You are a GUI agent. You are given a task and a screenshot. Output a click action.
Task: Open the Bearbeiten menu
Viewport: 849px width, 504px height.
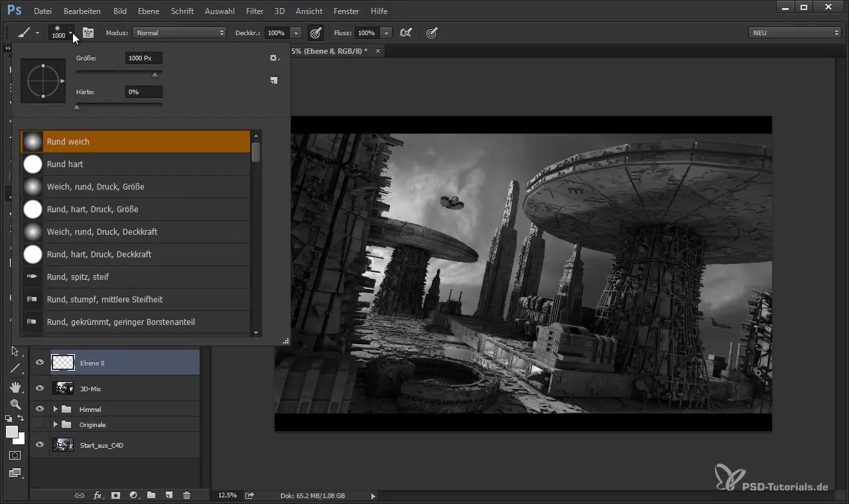pos(82,11)
